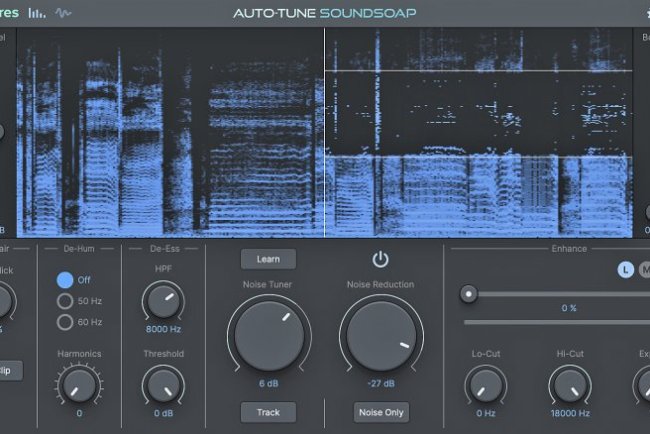Click the 18000 Hz Hi-Cut value

(x=570, y=413)
